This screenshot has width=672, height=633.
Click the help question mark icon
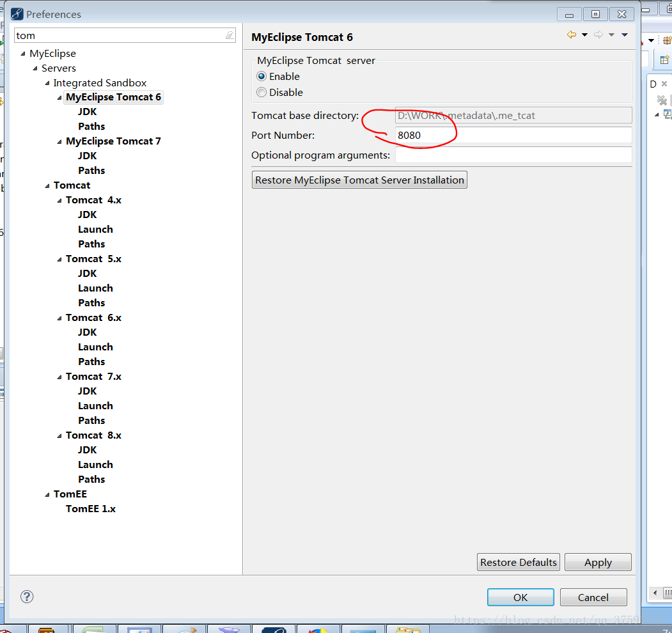click(27, 597)
